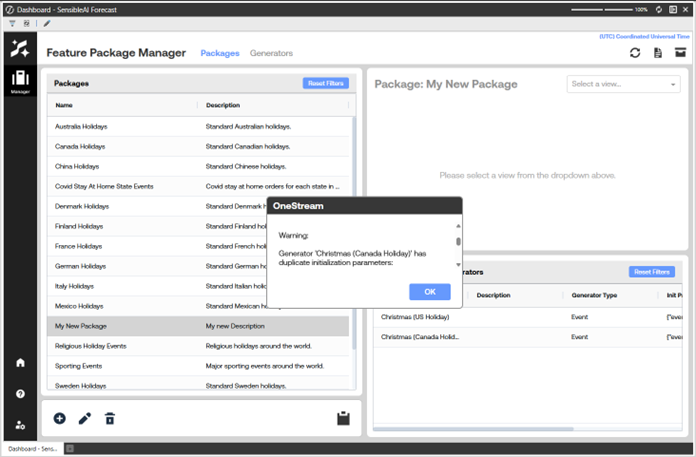Click OK in the OneStream warning

tap(430, 292)
